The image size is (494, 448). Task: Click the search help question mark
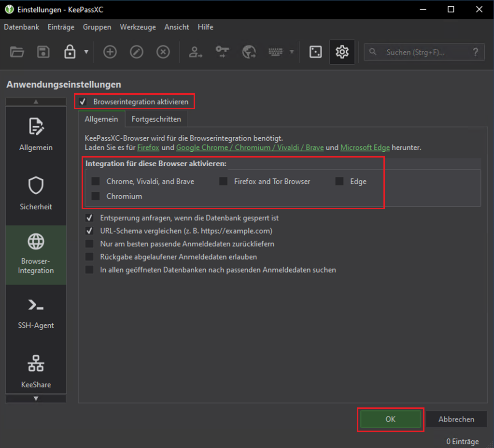click(476, 52)
